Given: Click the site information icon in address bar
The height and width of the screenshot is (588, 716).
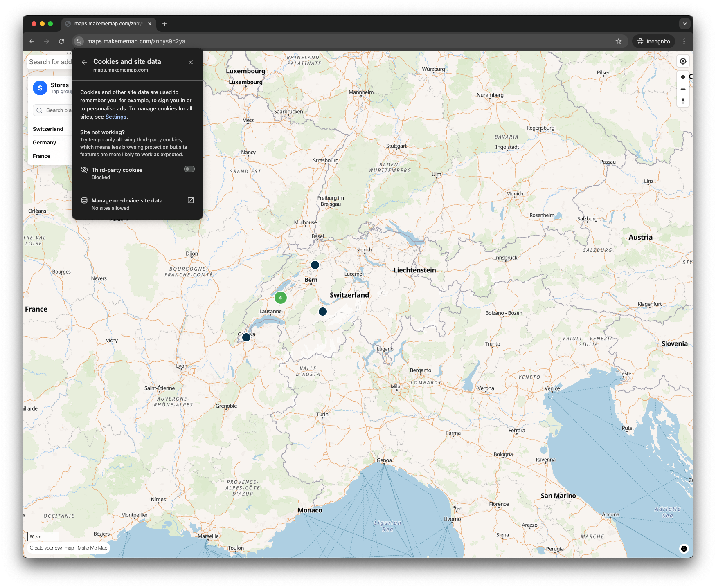Looking at the screenshot, I should (x=78, y=41).
